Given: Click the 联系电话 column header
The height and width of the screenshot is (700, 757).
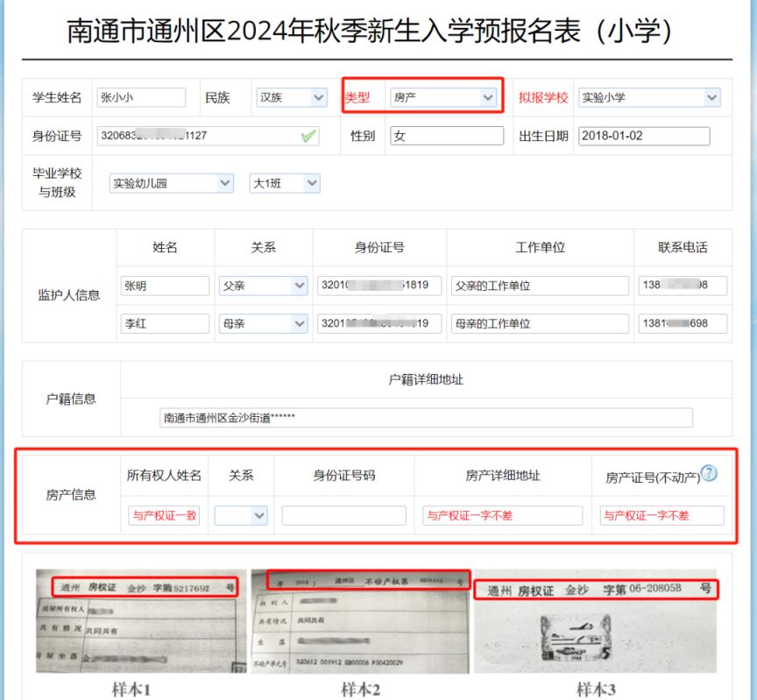Looking at the screenshot, I should 683,247.
